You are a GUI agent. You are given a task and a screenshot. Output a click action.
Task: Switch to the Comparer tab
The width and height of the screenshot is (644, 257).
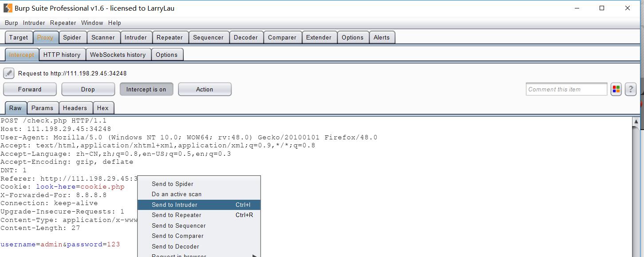point(282,37)
